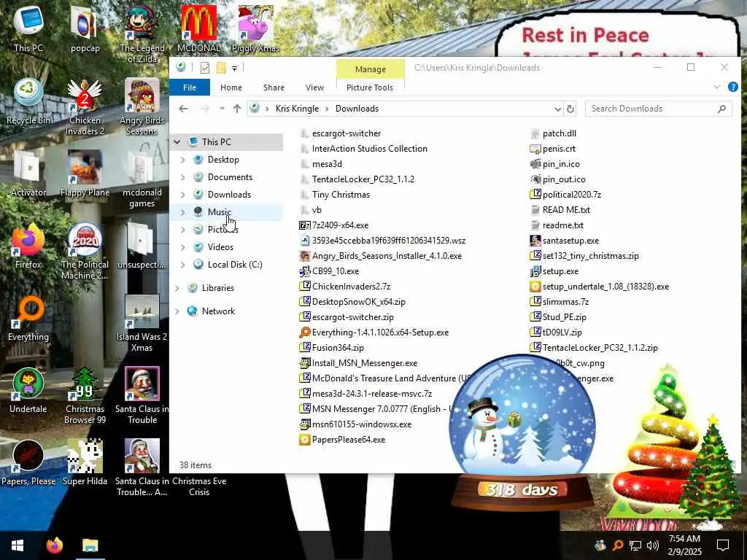Launch The Political Machine 2020 shortcut
This screenshot has height=560, width=747.
(85, 251)
